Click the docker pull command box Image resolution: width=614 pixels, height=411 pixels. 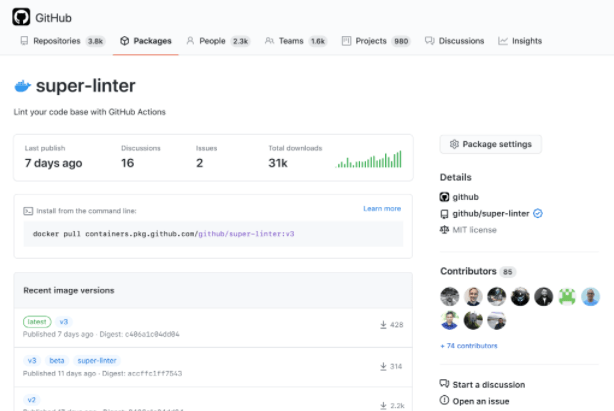213,233
